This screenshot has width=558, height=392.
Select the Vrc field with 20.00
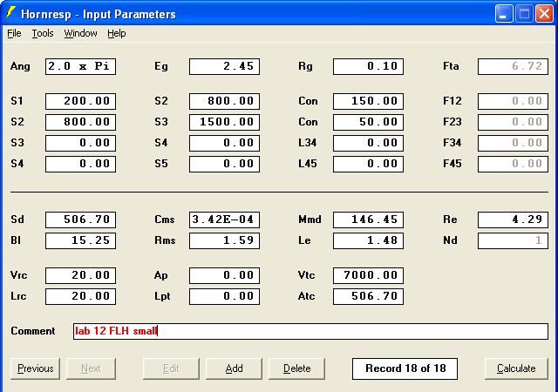point(80,275)
